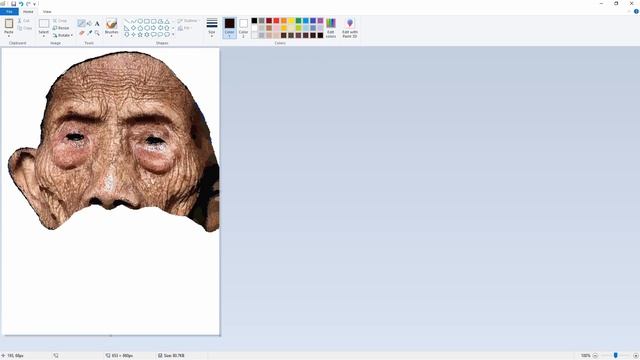The image size is (640, 360).
Task: Choose the Pentagon shape
Action: 140,28
